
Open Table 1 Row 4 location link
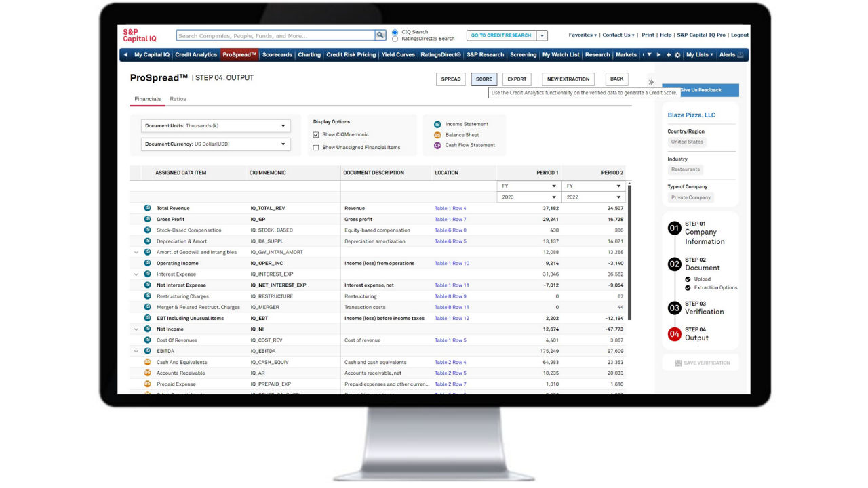(450, 208)
